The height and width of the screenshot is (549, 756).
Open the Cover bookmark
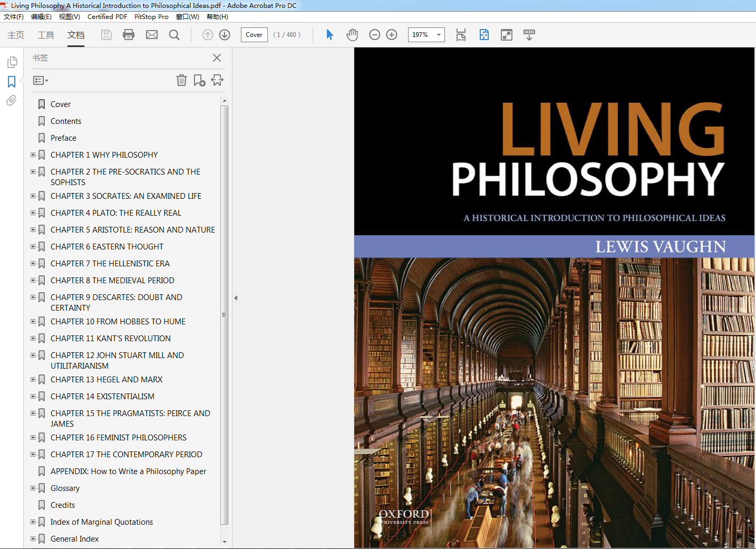pos(61,104)
